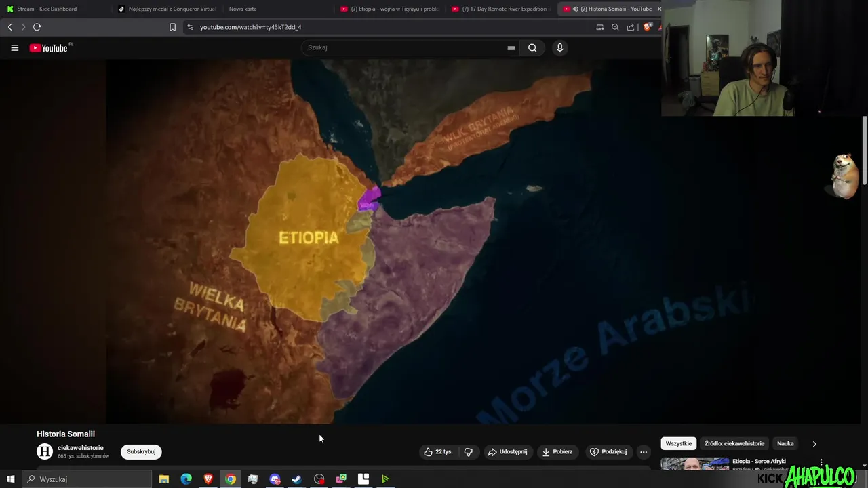Click the browser forward arrow

tap(22, 27)
